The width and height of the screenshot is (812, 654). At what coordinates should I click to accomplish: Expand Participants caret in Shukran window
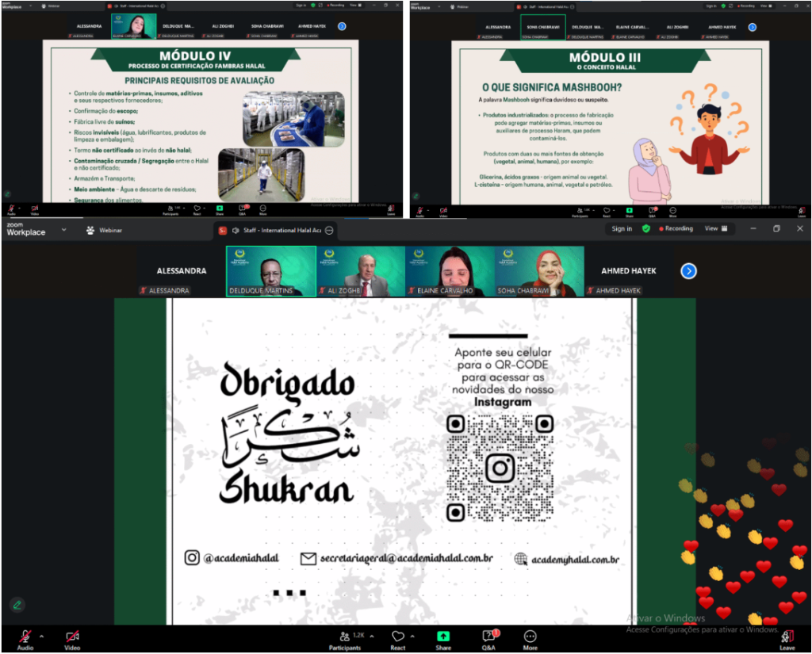coord(371,637)
